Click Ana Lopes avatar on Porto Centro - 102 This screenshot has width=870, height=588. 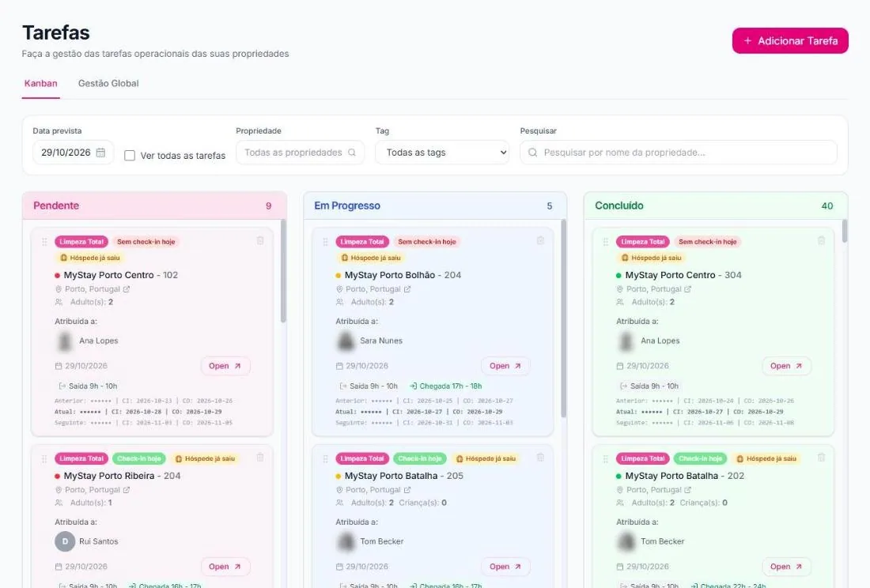pyautogui.click(x=65, y=341)
